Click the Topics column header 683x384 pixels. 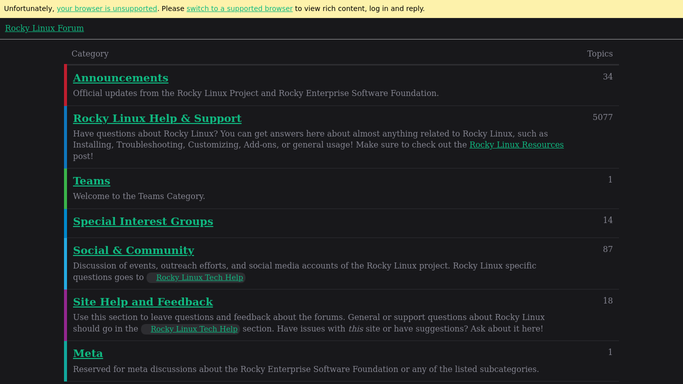pos(600,54)
